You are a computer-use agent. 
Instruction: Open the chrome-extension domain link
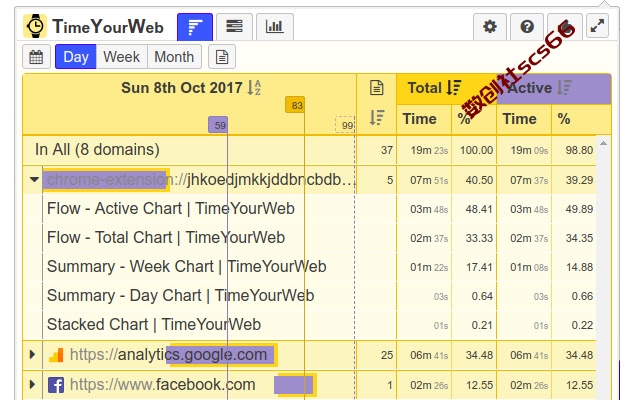point(200,180)
